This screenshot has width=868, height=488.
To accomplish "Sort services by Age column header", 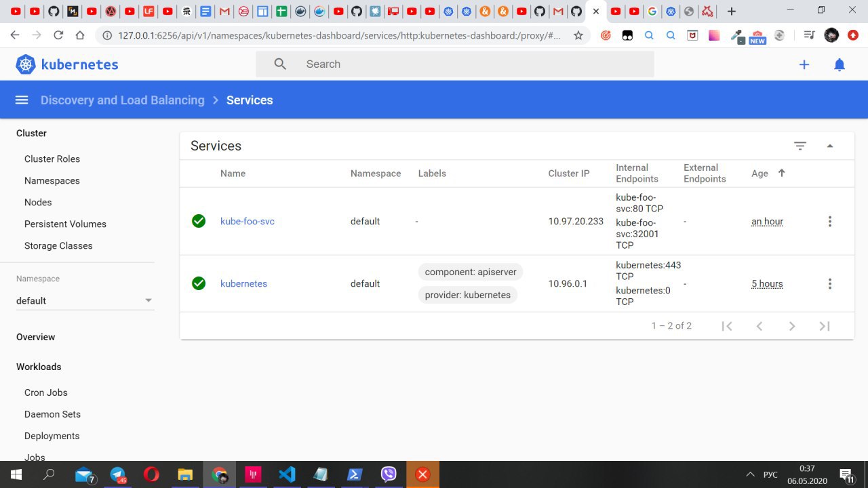I will coord(759,174).
